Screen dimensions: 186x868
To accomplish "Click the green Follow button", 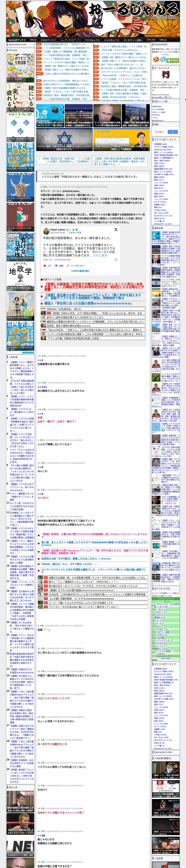I will point(173,60).
